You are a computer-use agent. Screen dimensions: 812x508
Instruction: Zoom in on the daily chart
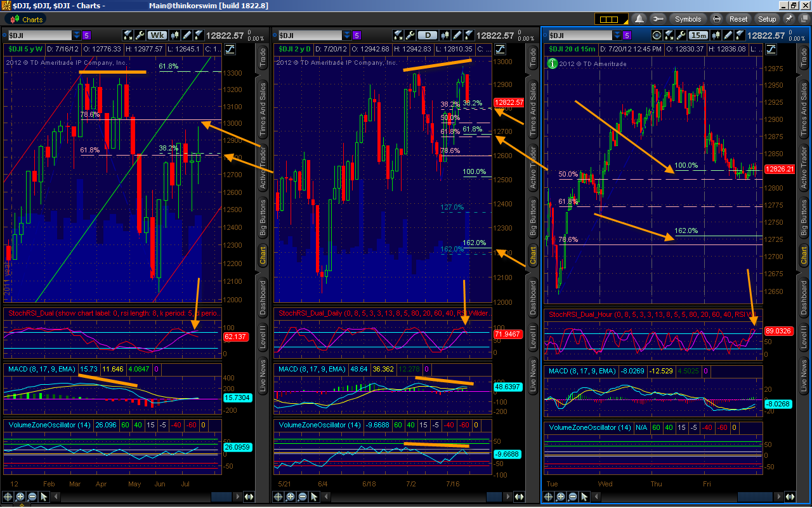point(291,497)
